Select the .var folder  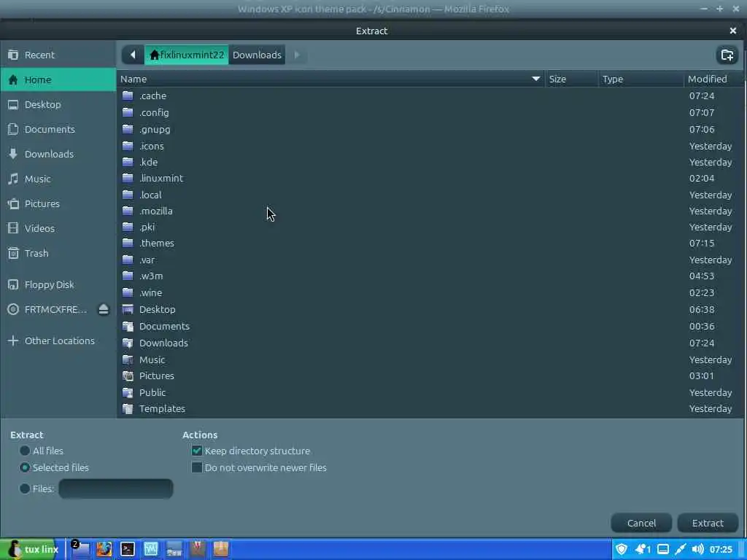pos(430,260)
